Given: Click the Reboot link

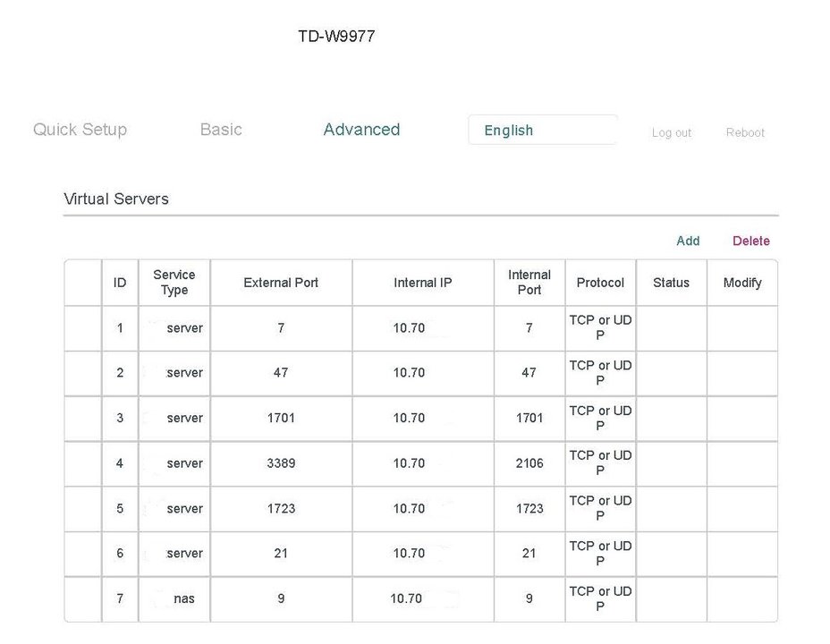Looking at the screenshot, I should 745,132.
